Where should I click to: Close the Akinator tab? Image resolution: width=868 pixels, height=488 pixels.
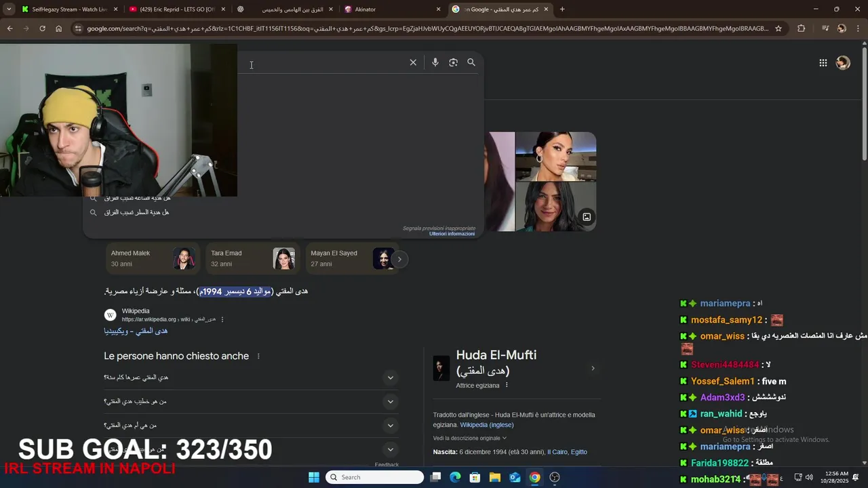439,9
